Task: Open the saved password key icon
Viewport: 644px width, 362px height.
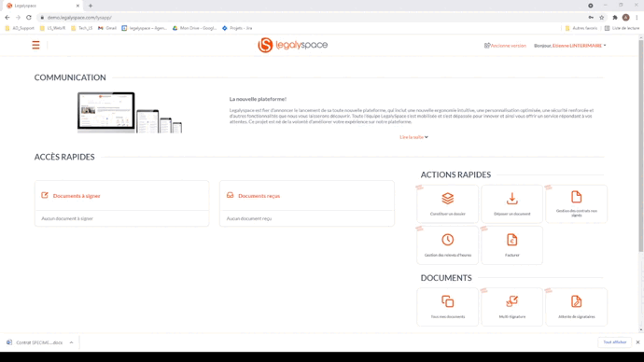Action: (x=591, y=17)
